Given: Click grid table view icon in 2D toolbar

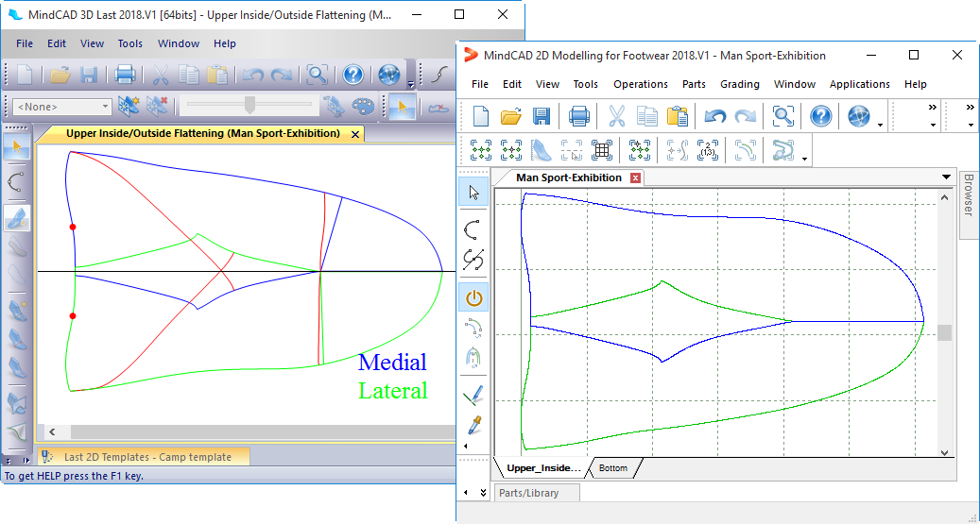Looking at the screenshot, I should [602, 150].
